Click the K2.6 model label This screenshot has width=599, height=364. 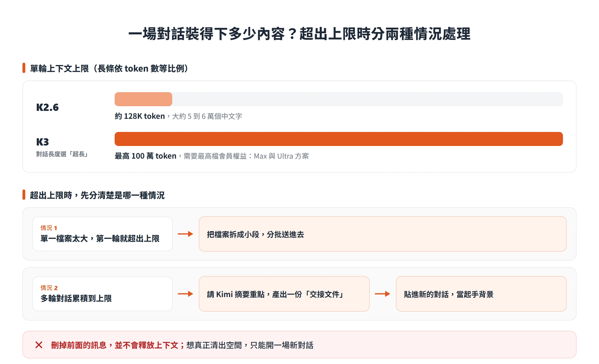point(47,107)
